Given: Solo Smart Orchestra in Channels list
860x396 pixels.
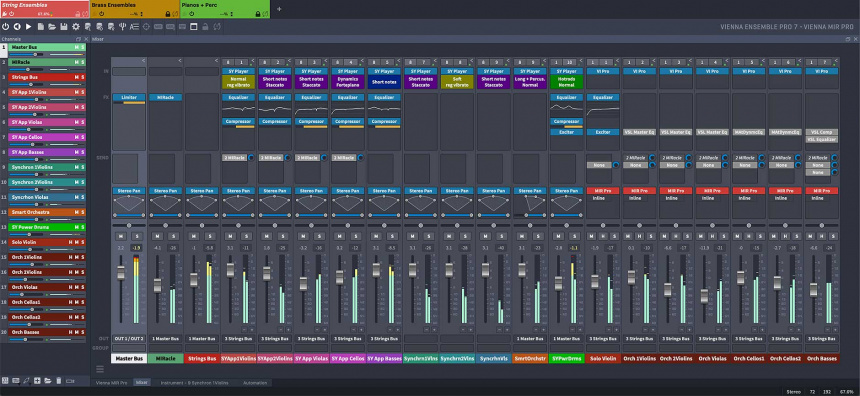Looking at the screenshot, I should tap(83, 212).
